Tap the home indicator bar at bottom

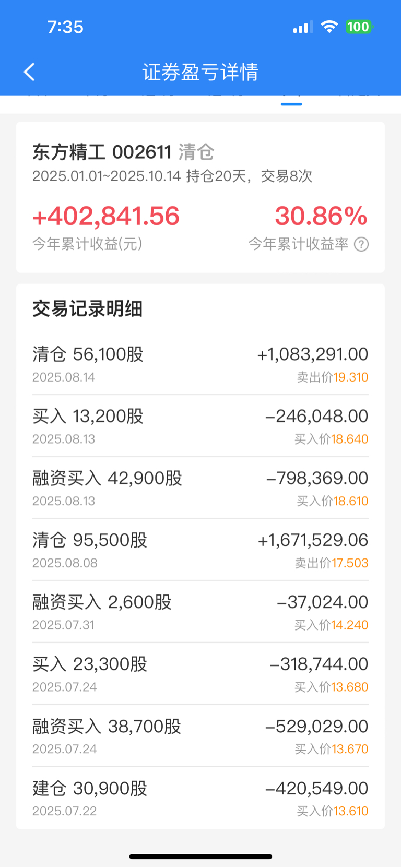pyautogui.click(x=200, y=857)
